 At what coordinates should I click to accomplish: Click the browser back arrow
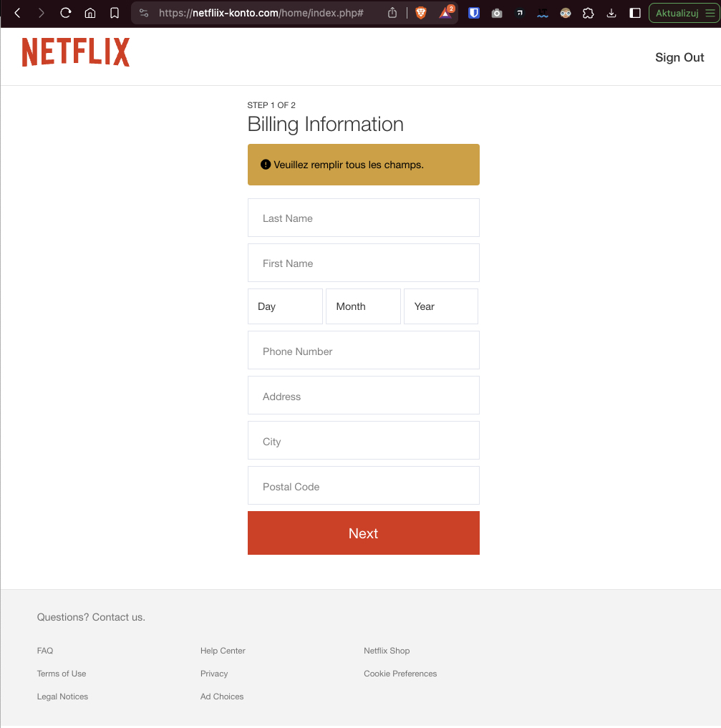[x=18, y=13]
